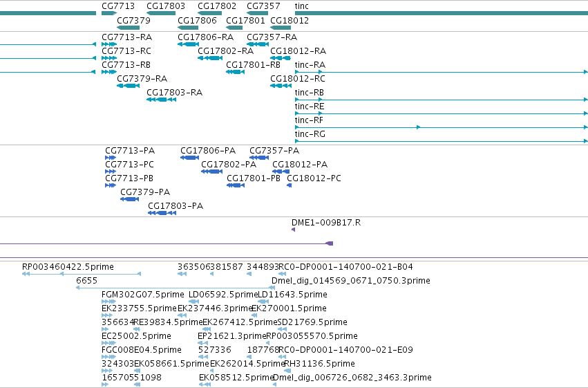
Task: Select transcript CG17802-RA
Action: click(x=225, y=51)
